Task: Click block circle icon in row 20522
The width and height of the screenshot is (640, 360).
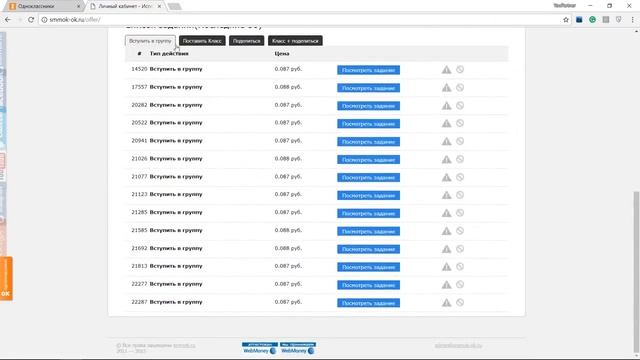Action: point(460,123)
